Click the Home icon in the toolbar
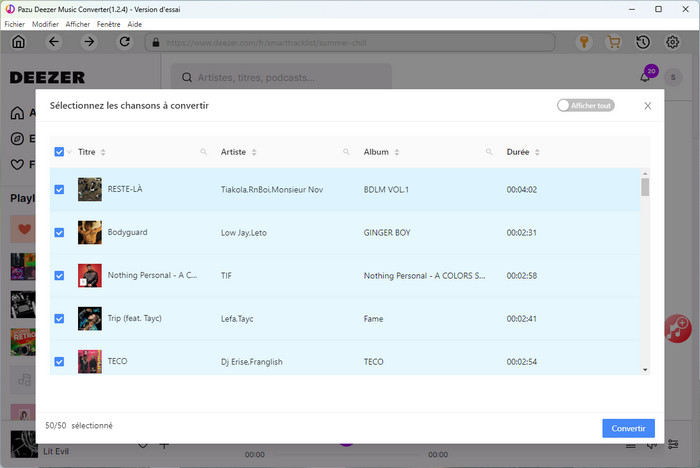The image size is (700, 468). point(18,42)
